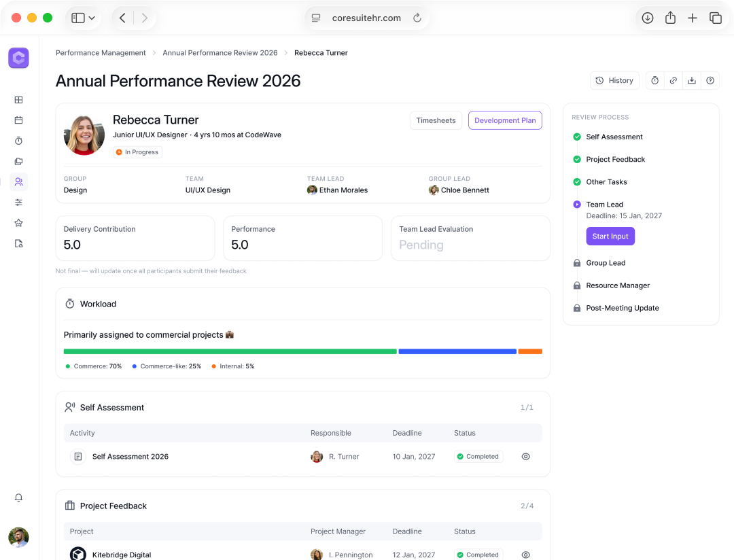Click the notifications bell in the sidebar
Viewport: 734px width, 560px height.
[18, 497]
